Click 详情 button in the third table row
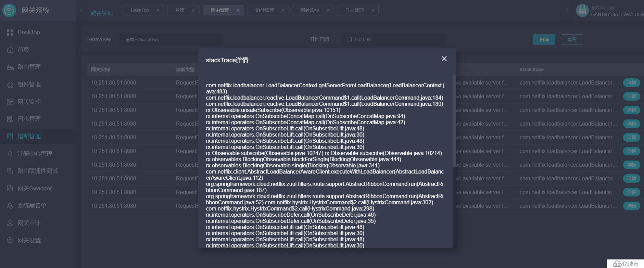Screen dimensions: 644x268 pyautogui.click(x=631, y=110)
